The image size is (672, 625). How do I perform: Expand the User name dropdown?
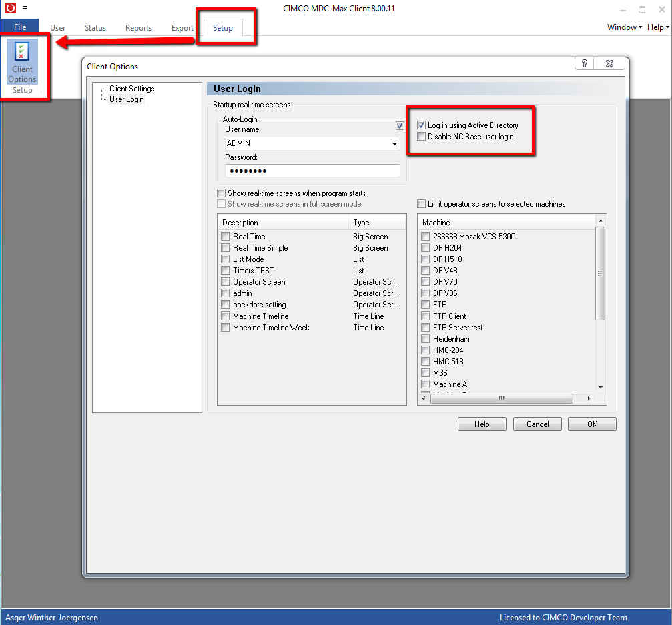394,143
